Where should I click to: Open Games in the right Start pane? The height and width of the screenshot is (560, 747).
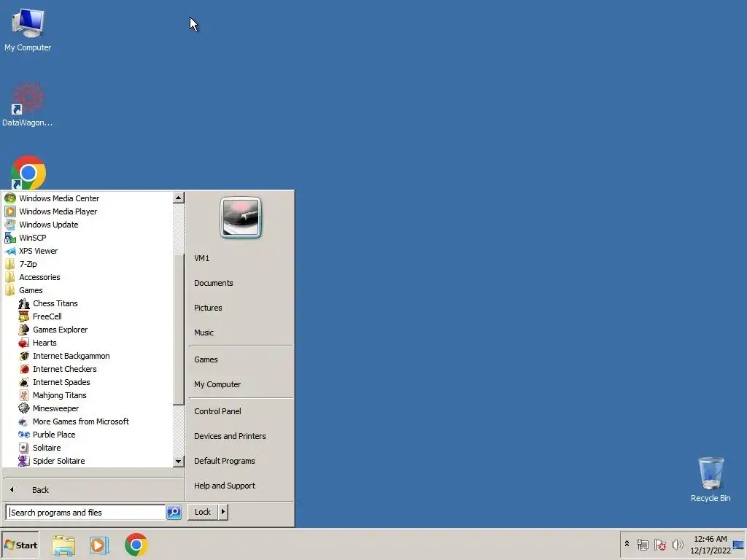(x=206, y=359)
